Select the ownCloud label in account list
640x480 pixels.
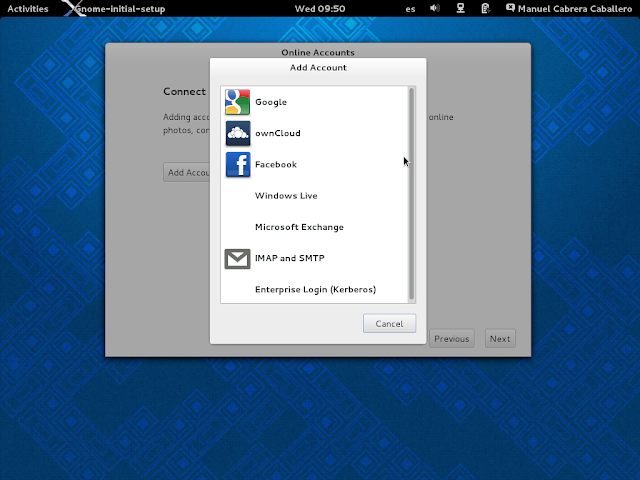pos(278,133)
